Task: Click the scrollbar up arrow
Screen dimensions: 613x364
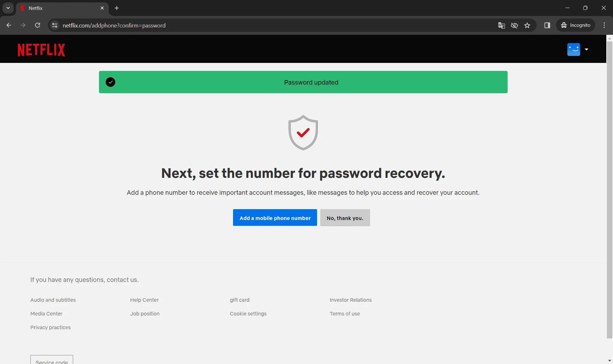Action: [x=609, y=38]
